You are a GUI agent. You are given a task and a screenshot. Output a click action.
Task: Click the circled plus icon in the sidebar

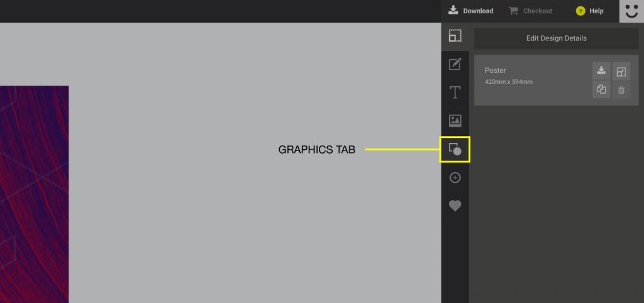pos(455,178)
